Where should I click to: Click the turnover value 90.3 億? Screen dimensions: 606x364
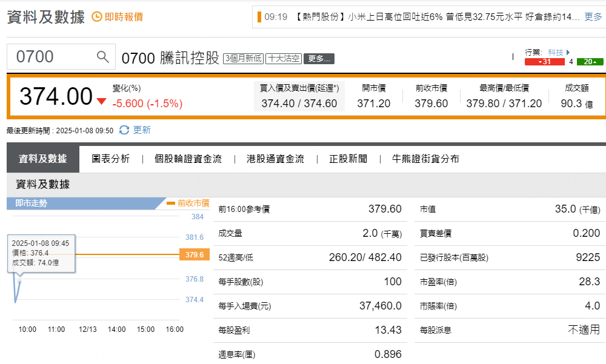coord(577,104)
